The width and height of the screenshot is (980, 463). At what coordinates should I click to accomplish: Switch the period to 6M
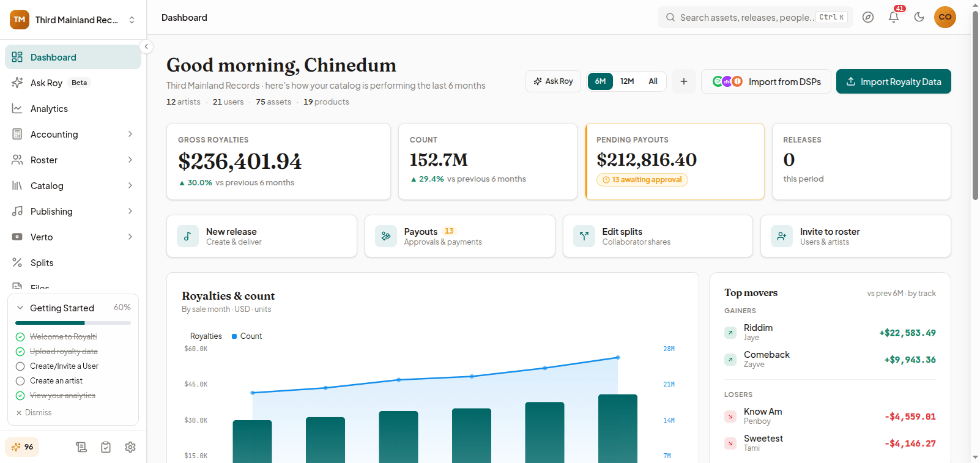(600, 81)
